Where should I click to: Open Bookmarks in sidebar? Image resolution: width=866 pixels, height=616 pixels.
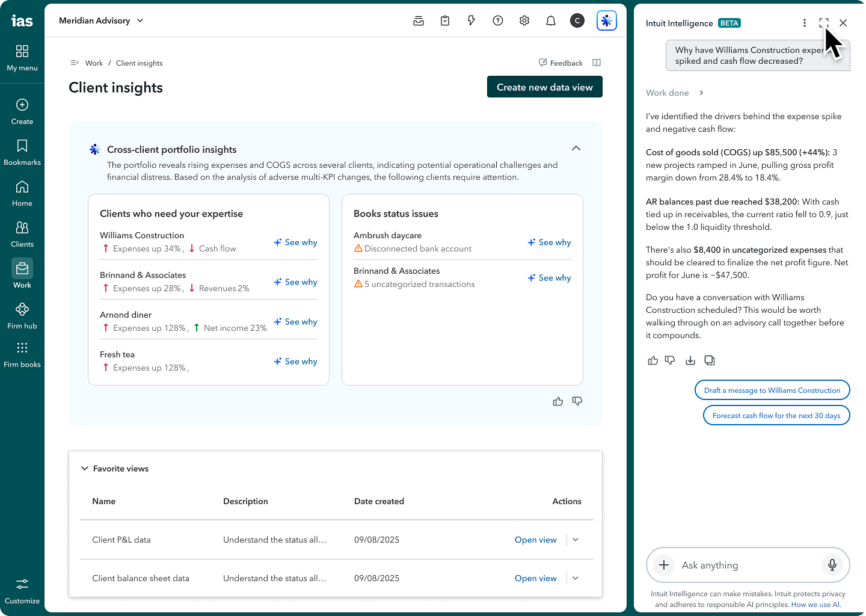pyautogui.click(x=22, y=152)
